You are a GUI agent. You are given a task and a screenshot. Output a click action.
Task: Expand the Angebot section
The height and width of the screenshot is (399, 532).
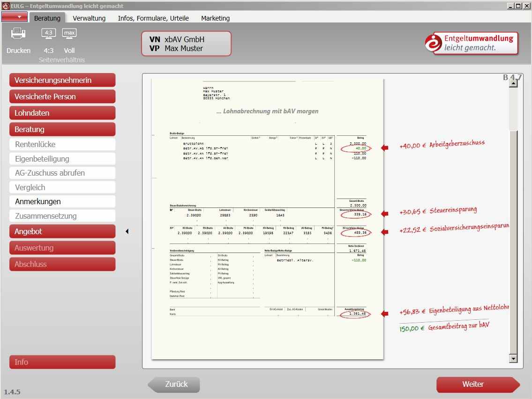click(x=62, y=231)
